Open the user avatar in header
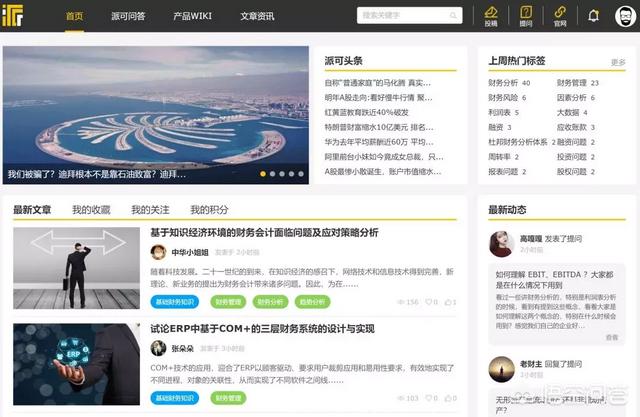 point(623,16)
